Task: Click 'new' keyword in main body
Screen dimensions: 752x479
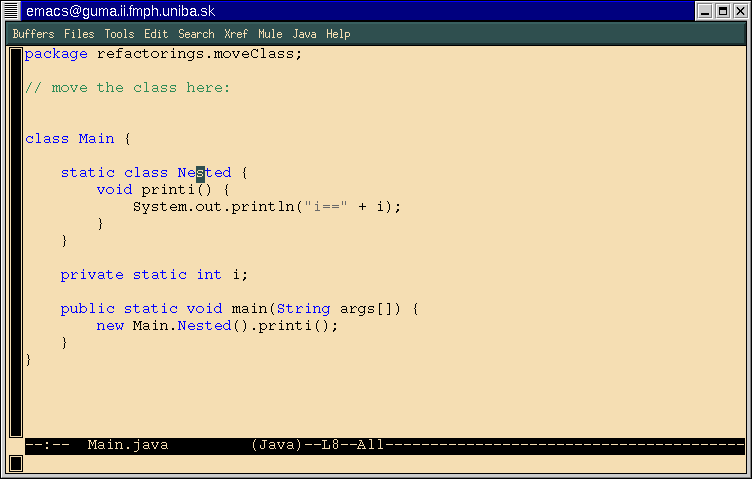Action: click(x=110, y=326)
